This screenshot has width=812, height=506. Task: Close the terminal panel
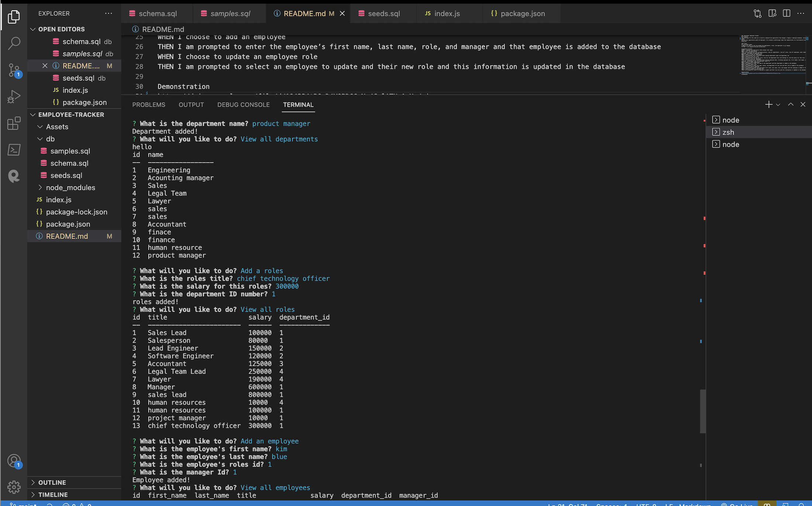(x=803, y=105)
